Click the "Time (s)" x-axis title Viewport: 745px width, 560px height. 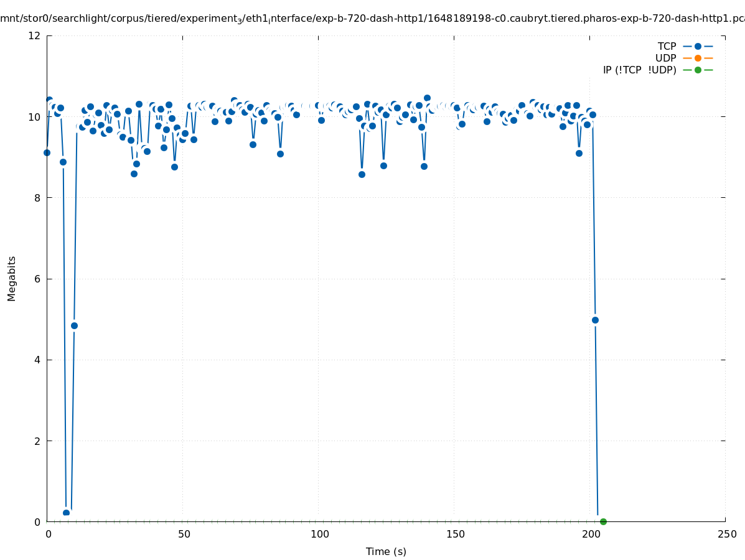coord(386,551)
